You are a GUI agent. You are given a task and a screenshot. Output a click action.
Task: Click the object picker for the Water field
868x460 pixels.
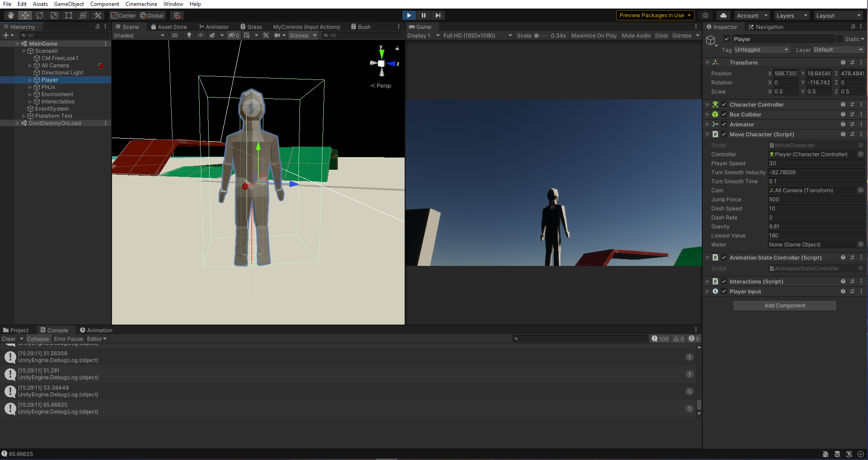tap(861, 244)
